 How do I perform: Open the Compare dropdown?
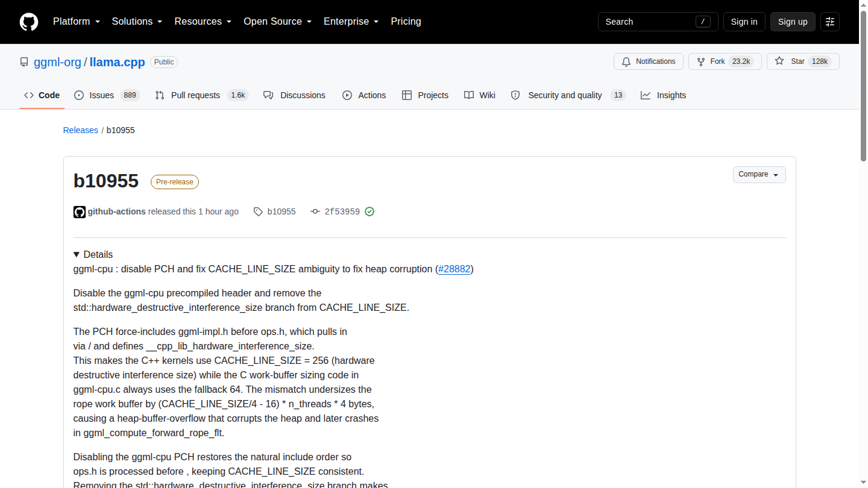tap(759, 175)
